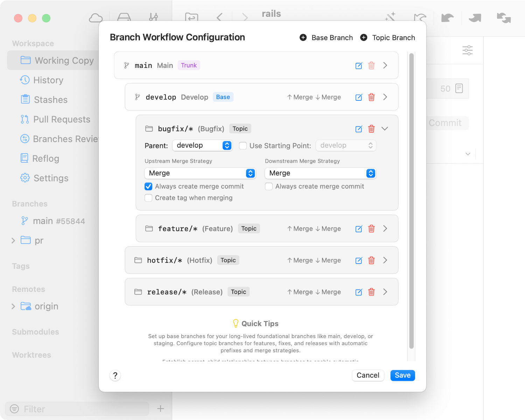Click the branch workflow toolbar icon
The width and height of the screenshot is (525, 420).
coord(153,17)
